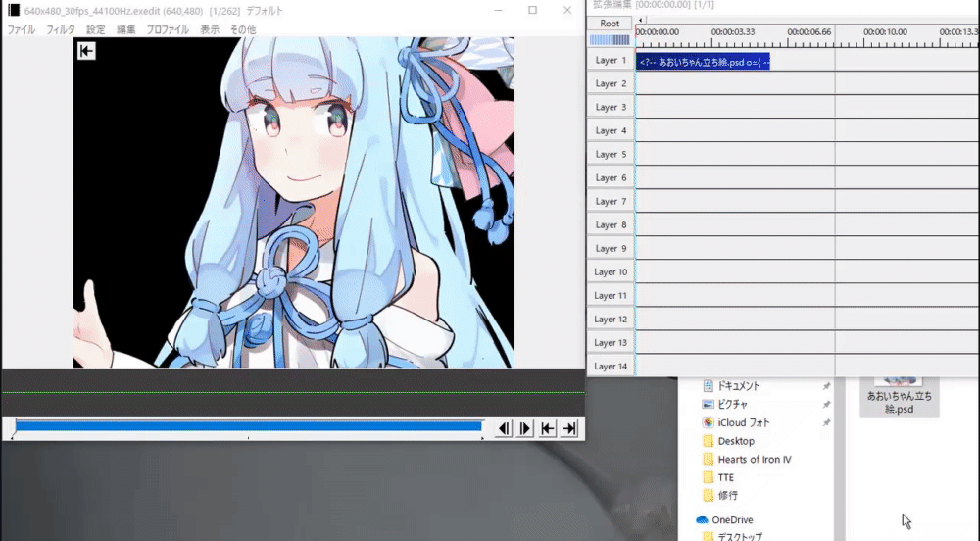980x541 pixels.
Task: Open the 表示 menu
Action: pos(210,29)
